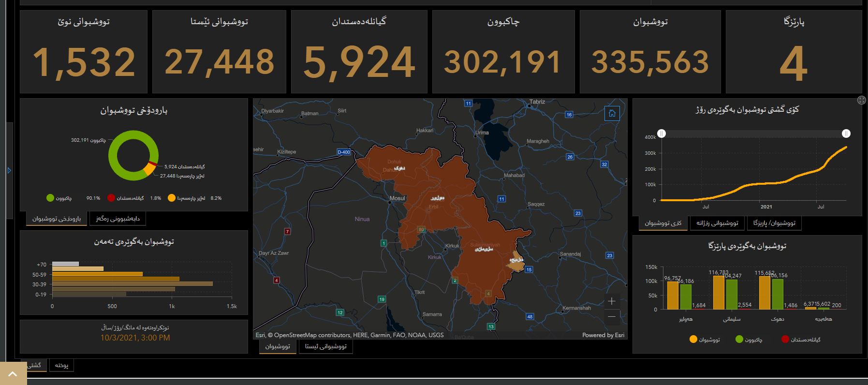The image size is (868, 385).
Task: Select the تووشبوان/ پارێزگا tab
Action: (774, 223)
